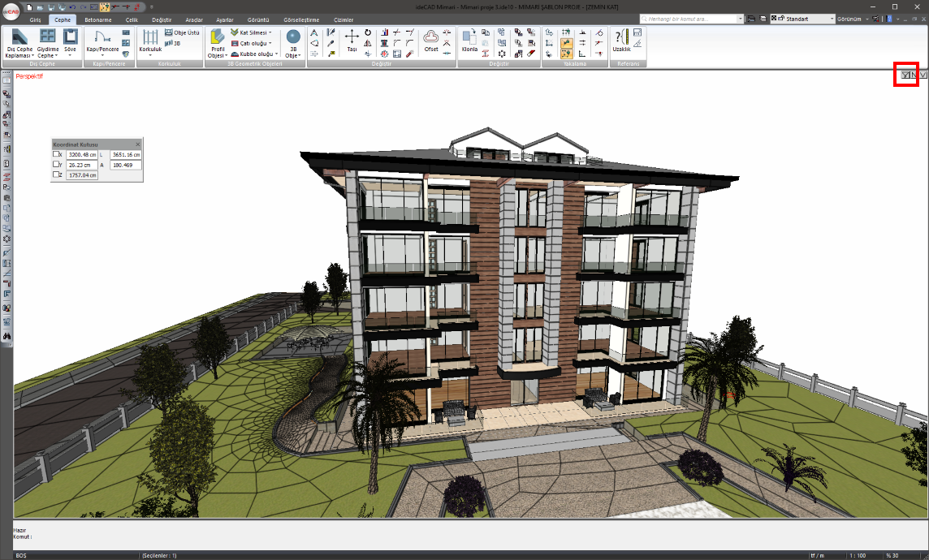
Task: Click the undo arrow in quick access toolbar
Action: (72, 7)
